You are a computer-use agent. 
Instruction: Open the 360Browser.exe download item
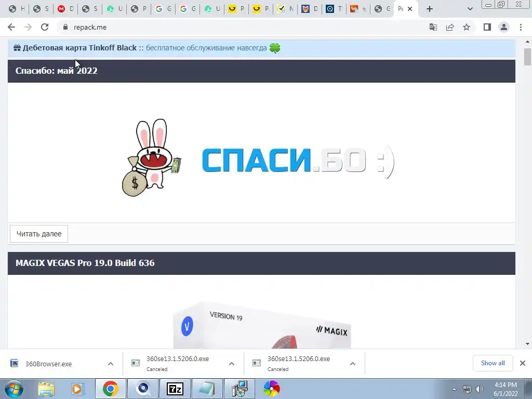48,364
